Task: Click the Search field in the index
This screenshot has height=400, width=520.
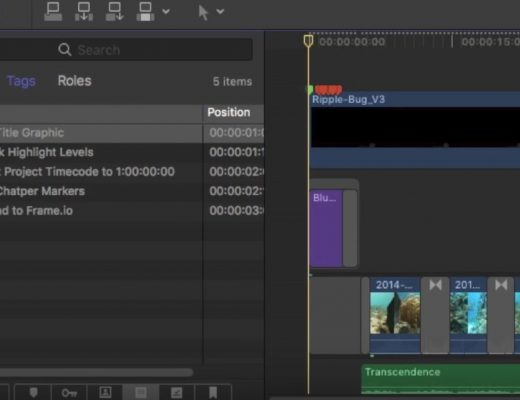Action: click(126, 50)
